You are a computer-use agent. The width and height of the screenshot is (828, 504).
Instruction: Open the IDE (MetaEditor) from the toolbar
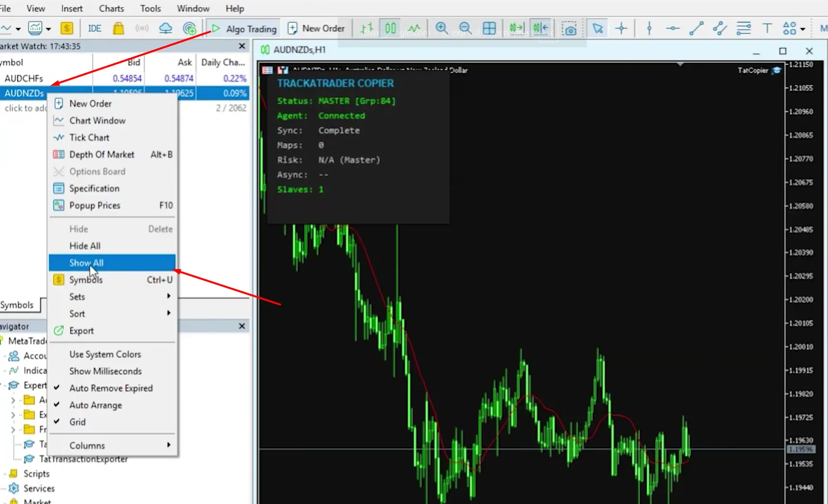[94, 28]
